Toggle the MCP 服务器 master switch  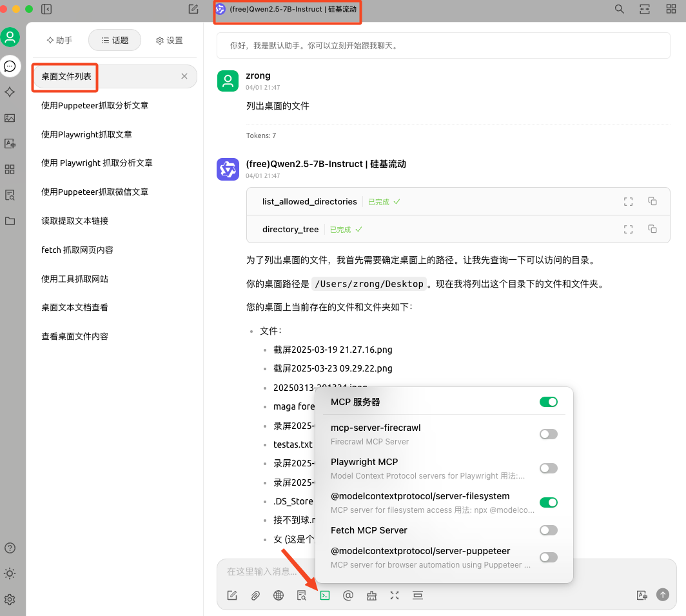point(549,402)
